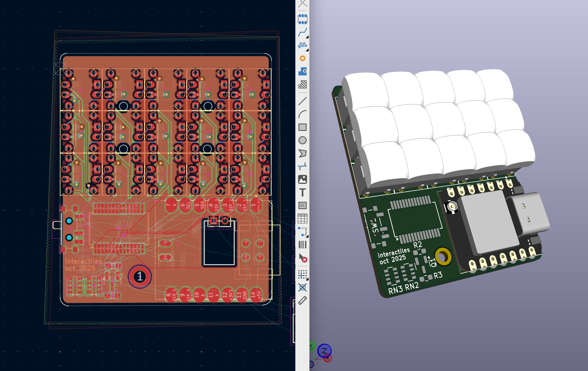Open the Add Dimension tool group
The width and height of the screenshot is (588, 371).
coord(302,232)
